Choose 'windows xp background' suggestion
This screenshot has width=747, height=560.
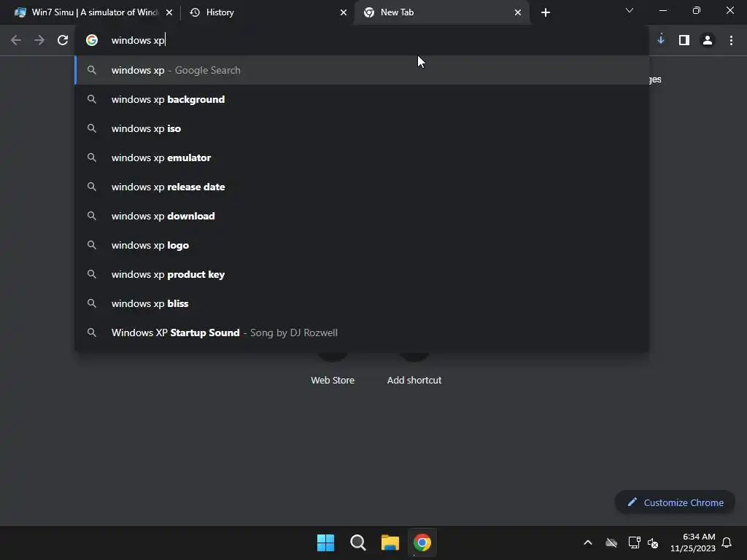362,99
